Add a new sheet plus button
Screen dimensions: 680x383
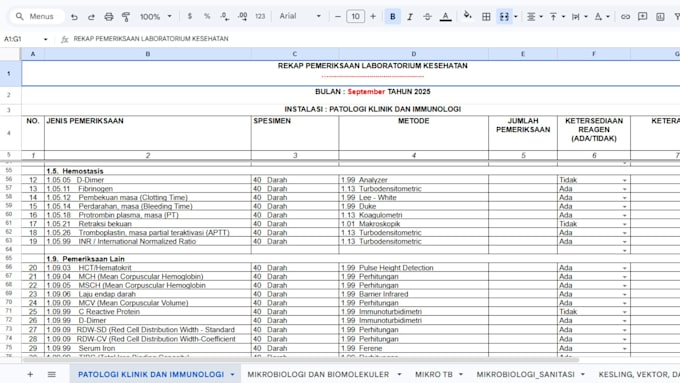tap(30, 374)
